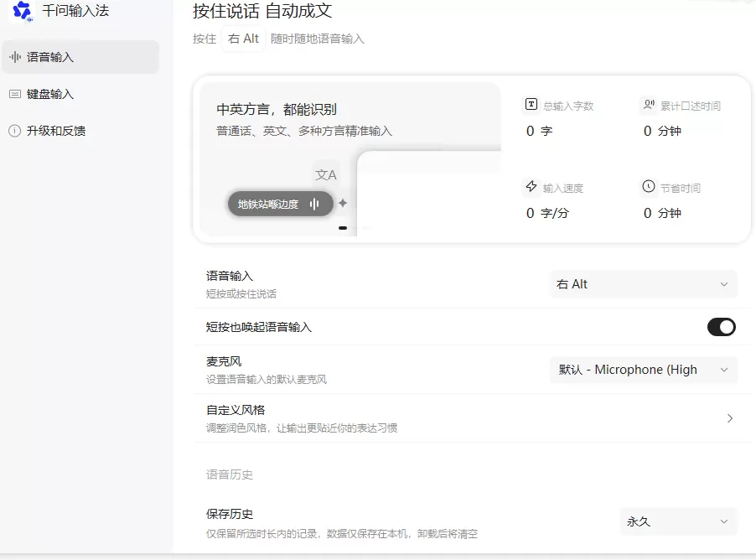Click the 按住说话 自动成文 page heading
The image size is (756, 560).
[262, 11]
